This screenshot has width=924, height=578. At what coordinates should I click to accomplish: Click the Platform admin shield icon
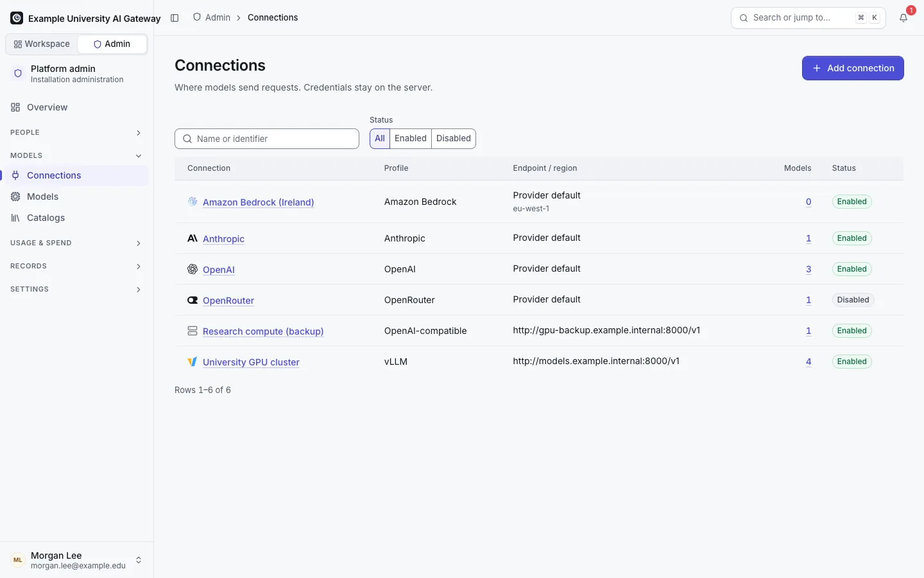click(x=18, y=74)
